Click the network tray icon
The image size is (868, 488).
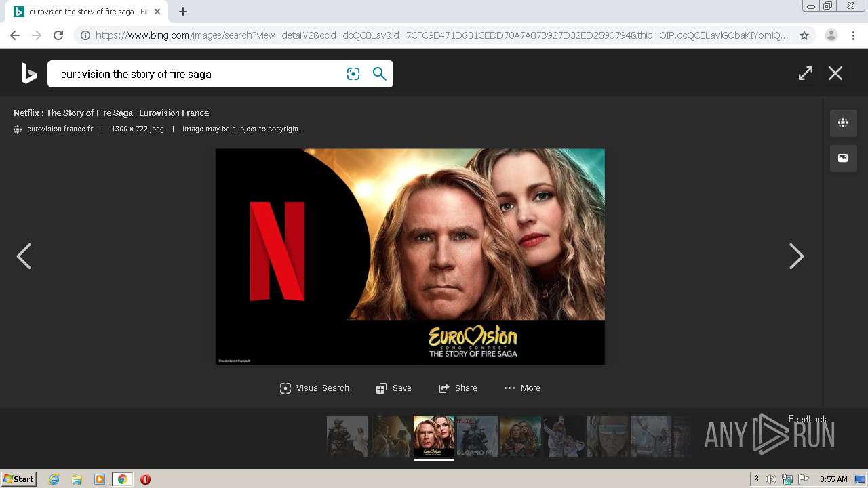click(x=787, y=479)
